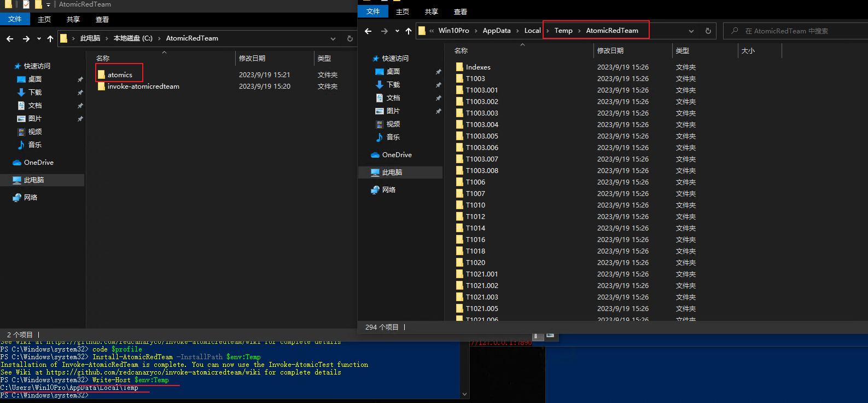Image resolution: width=868 pixels, height=403 pixels.
Task: Open 网络 in left window sidebar
Action: coord(31,198)
